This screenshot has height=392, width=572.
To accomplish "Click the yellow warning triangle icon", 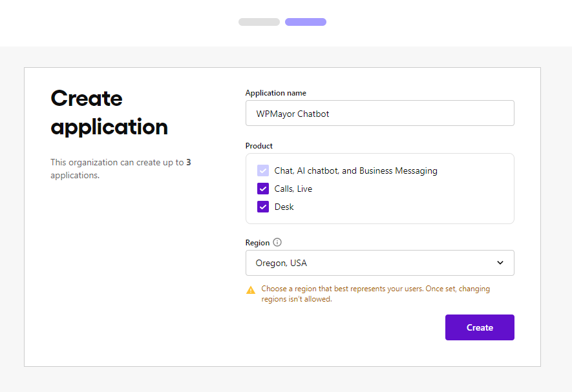I will [x=251, y=290].
